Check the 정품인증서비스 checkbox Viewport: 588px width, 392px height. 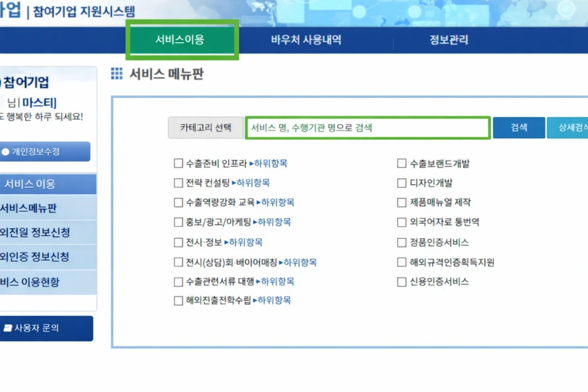pyautogui.click(x=401, y=242)
